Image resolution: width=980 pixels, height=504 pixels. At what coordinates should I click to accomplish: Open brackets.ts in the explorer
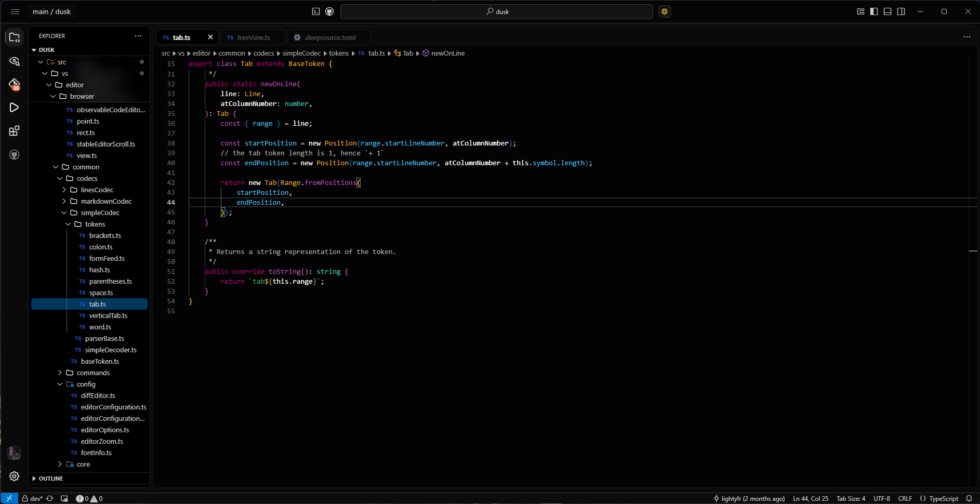pyautogui.click(x=89, y=235)
